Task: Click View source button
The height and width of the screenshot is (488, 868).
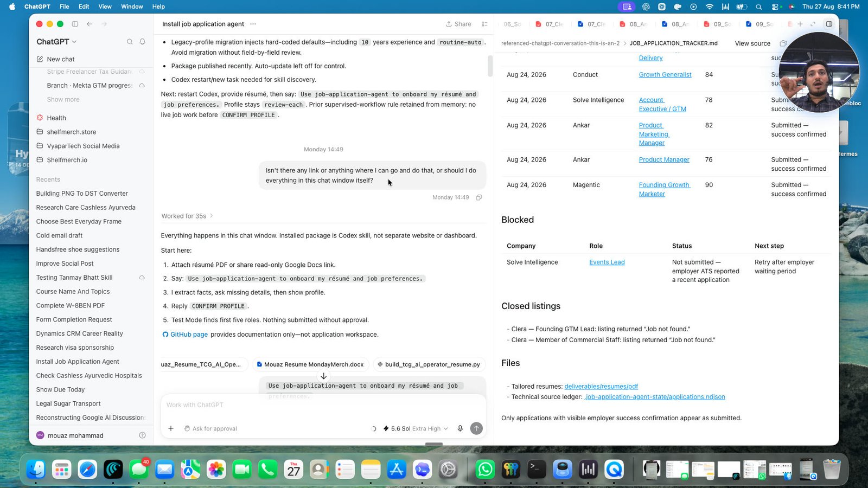Action: 752,43
